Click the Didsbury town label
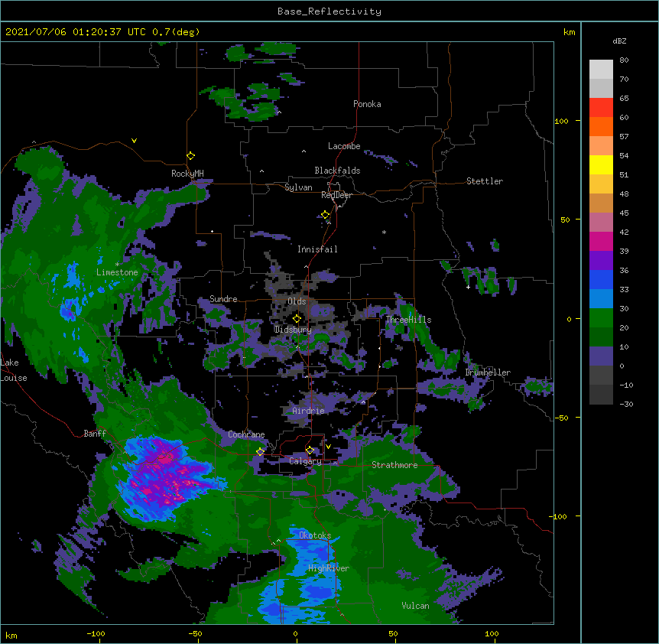659x644 pixels. [x=293, y=330]
